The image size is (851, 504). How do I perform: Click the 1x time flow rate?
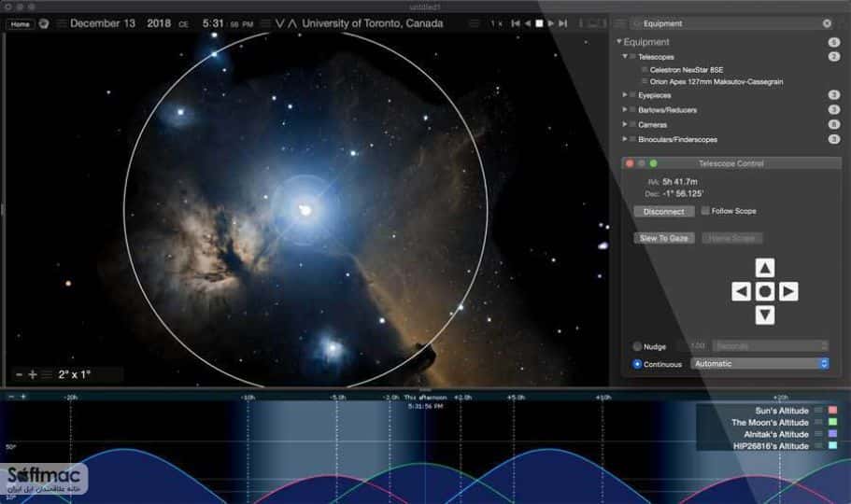coord(496,24)
